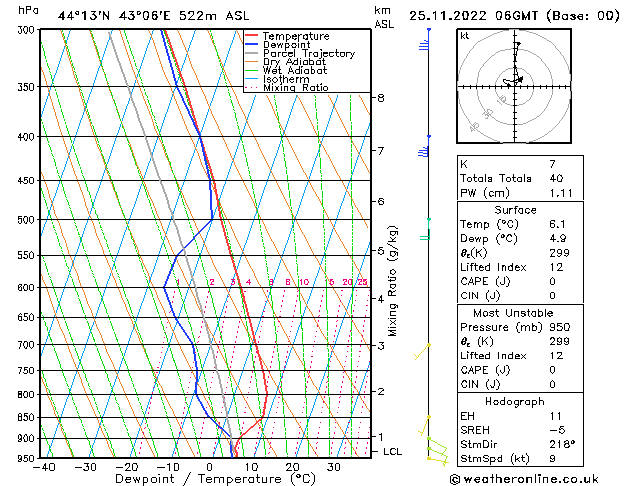Open the weatheronline.co.uk copyright link
The height and width of the screenshot is (486, 629).
[524, 479]
